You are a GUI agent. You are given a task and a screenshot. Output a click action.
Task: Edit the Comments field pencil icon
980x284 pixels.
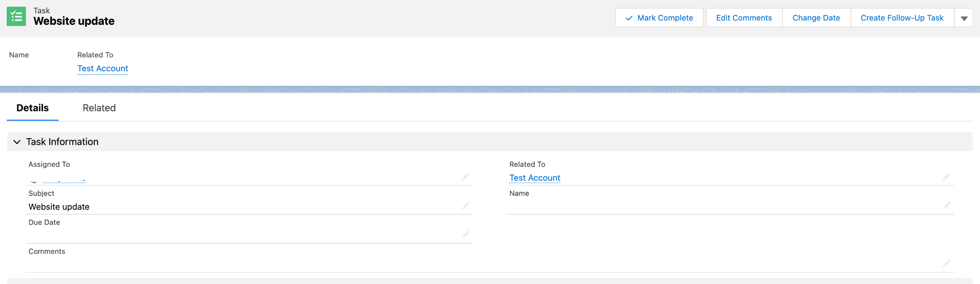tap(947, 263)
